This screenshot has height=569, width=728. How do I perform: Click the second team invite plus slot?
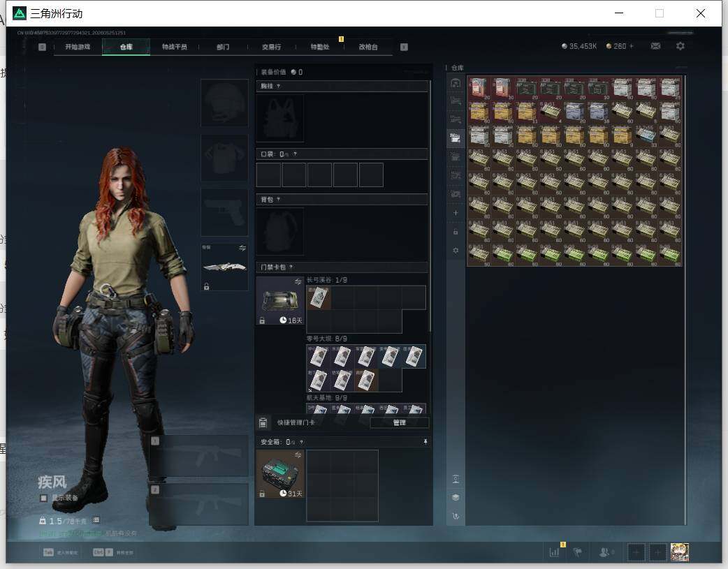coord(658,552)
